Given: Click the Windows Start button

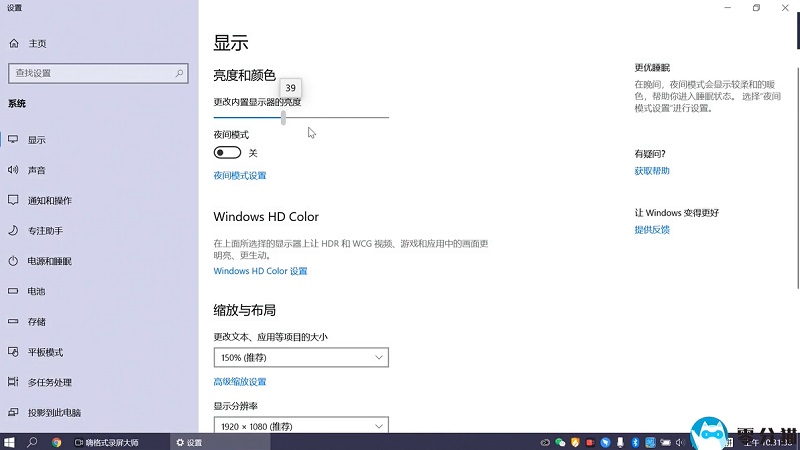Looking at the screenshot, I should (x=10, y=442).
